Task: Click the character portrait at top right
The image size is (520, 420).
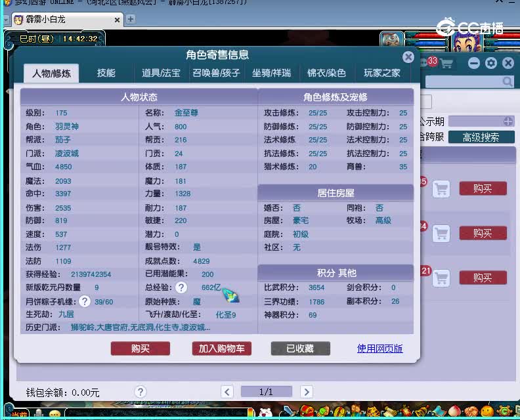Action: (467, 42)
